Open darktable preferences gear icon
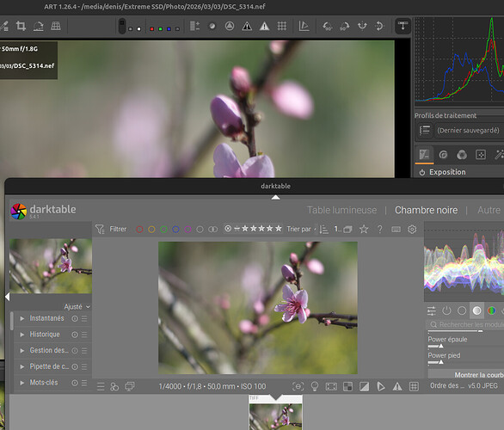Image resolution: width=504 pixels, height=430 pixels. pos(412,229)
